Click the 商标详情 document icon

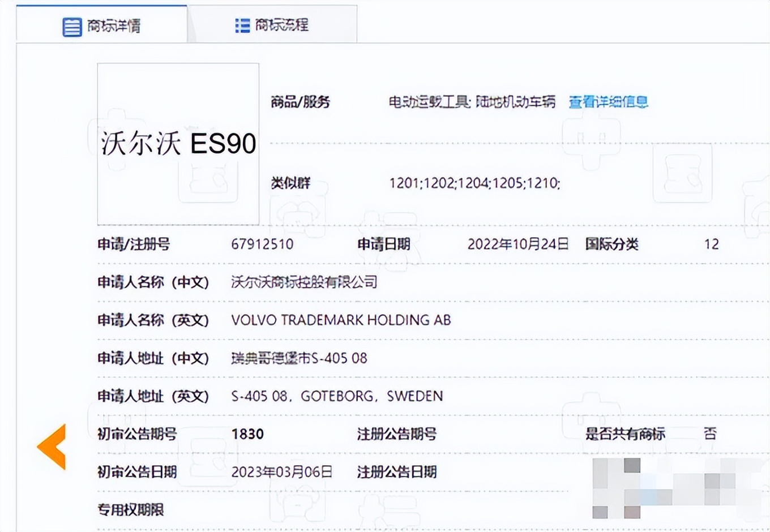tap(72, 27)
